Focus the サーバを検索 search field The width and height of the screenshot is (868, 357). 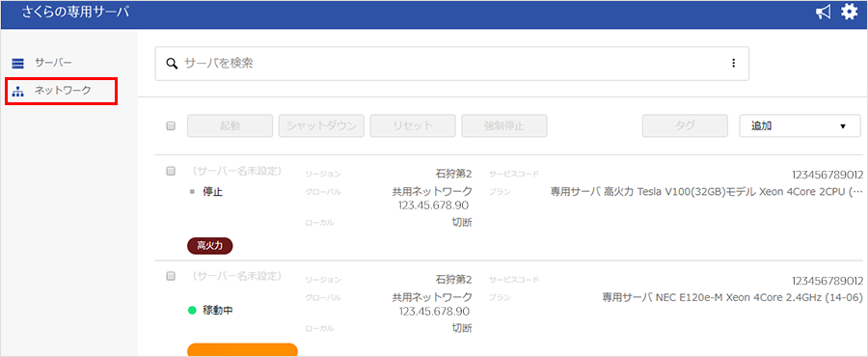point(451,63)
